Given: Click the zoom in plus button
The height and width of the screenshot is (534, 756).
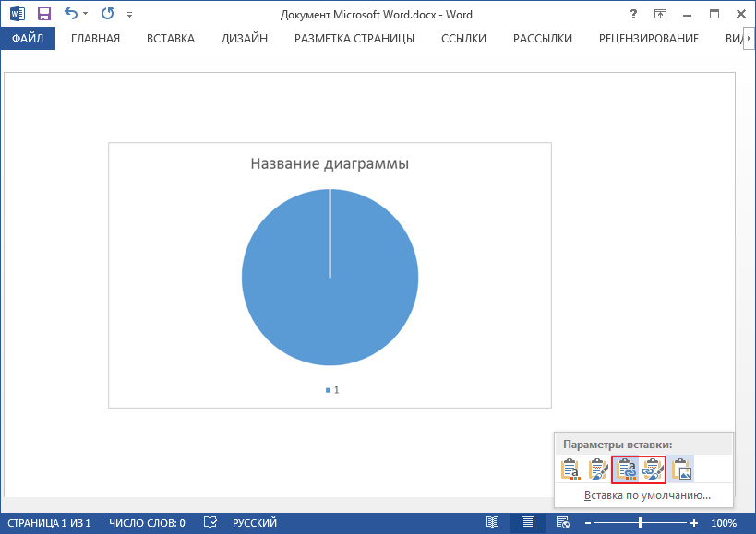Looking at the screenshot, I should click(694, 523).
